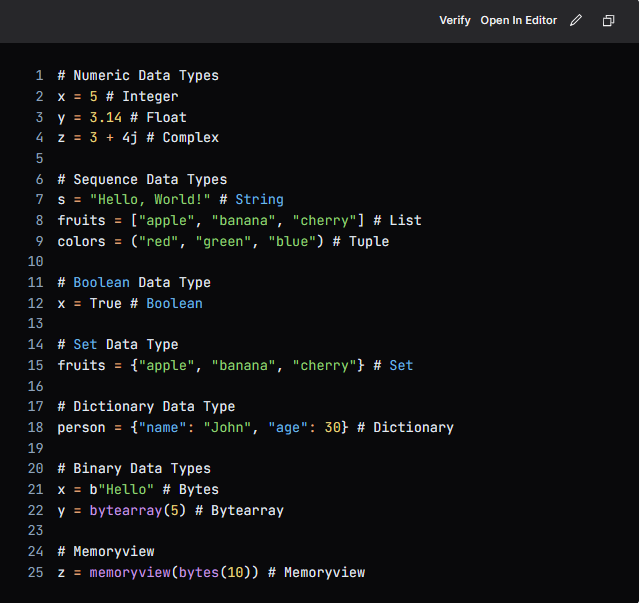Click on the '3.14' float value
The height and width of the screenshot is (603, 640).
click(106, 118)
